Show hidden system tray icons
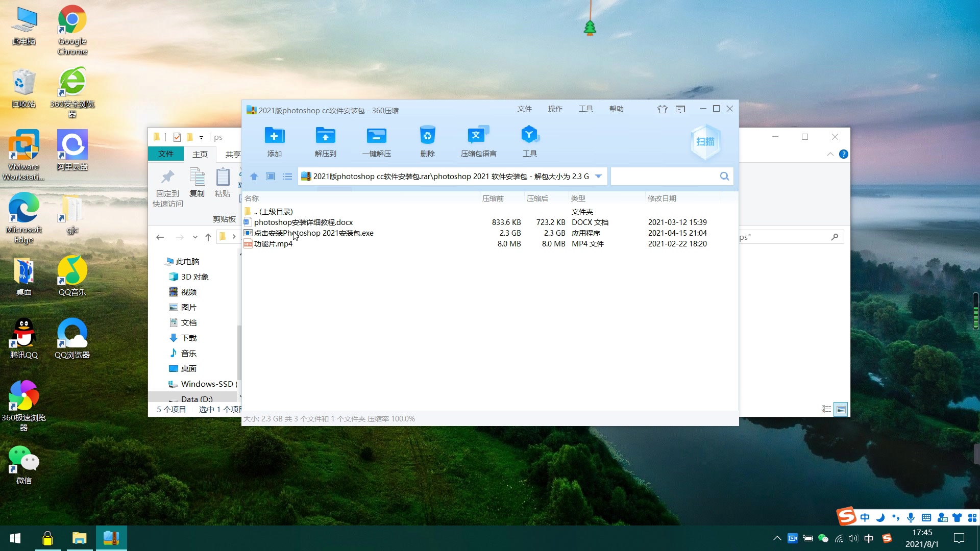 pyautogui.click(x=777, y=538)
